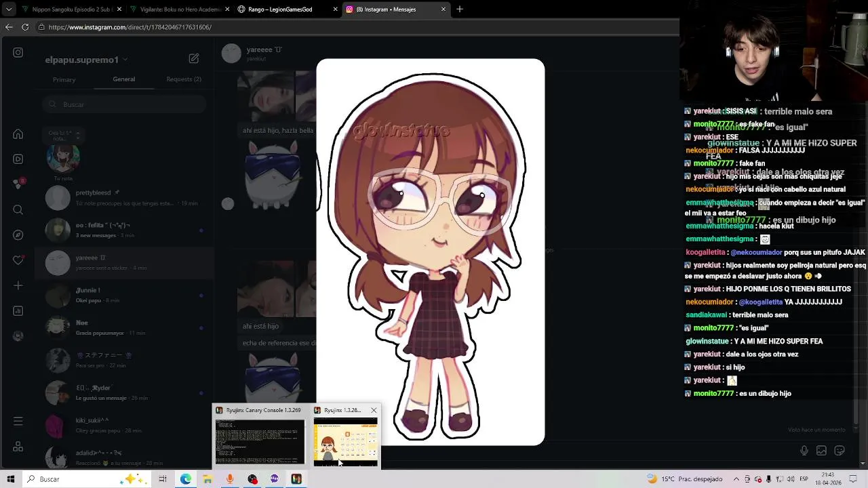868x488 pixels.
Task: Open File Explorer from taskbar
Action: tap(208, 479)
